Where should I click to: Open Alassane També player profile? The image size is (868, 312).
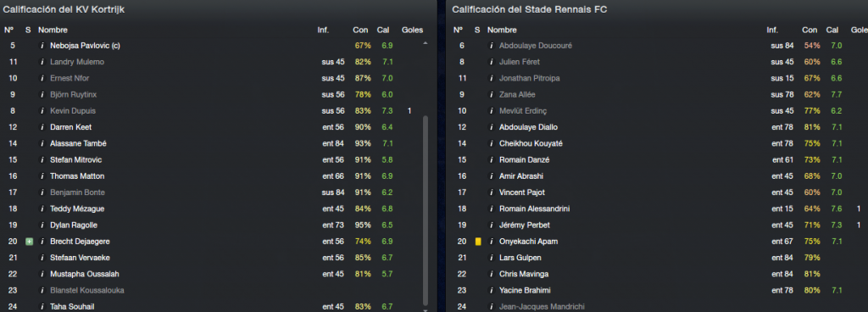tap(78, 143)
